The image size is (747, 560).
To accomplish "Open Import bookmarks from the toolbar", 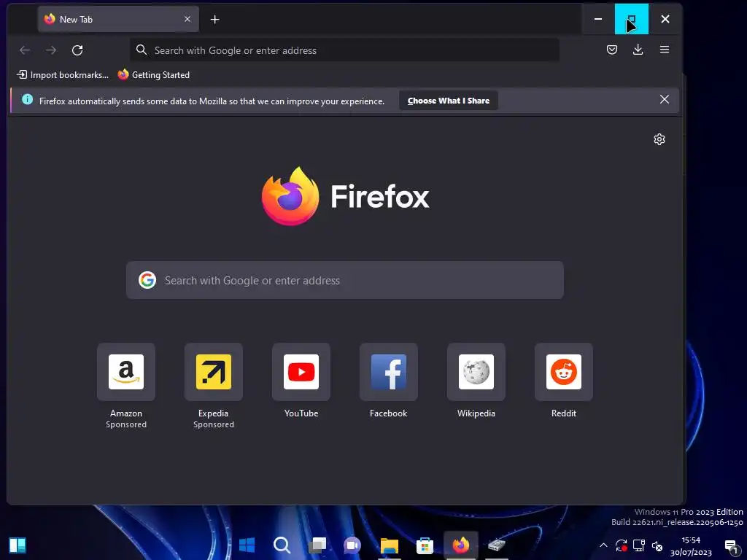I will point(63,75).
